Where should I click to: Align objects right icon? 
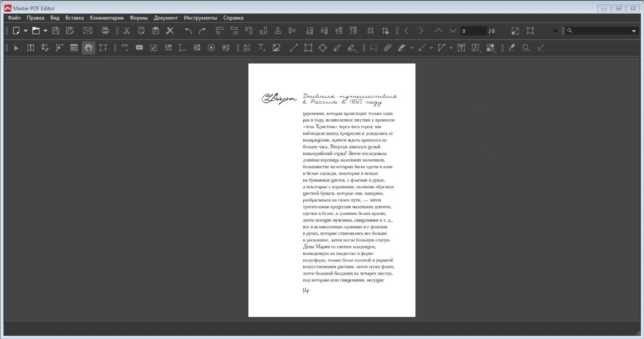pos(234,31)
